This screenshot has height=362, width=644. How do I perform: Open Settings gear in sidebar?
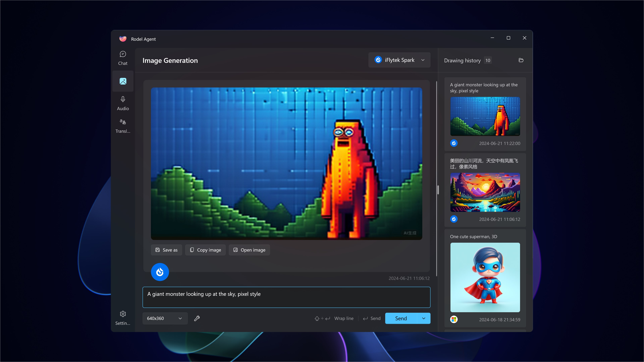pos(123,318)
